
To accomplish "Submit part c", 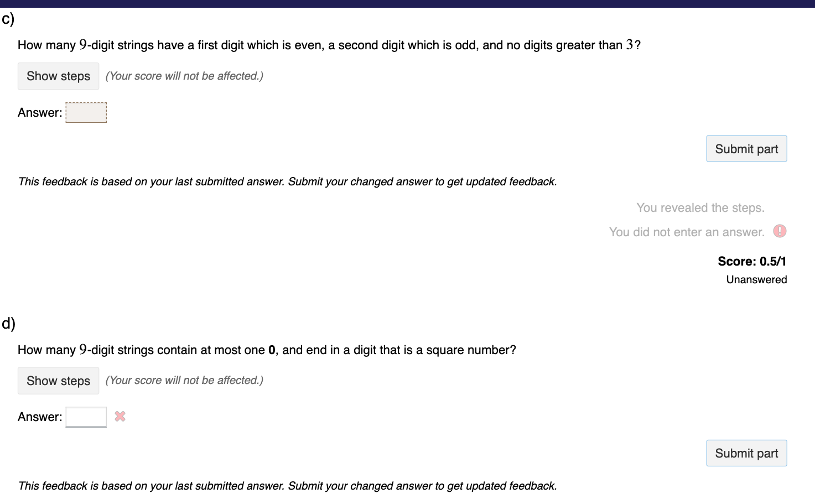I will coord(746,148).
